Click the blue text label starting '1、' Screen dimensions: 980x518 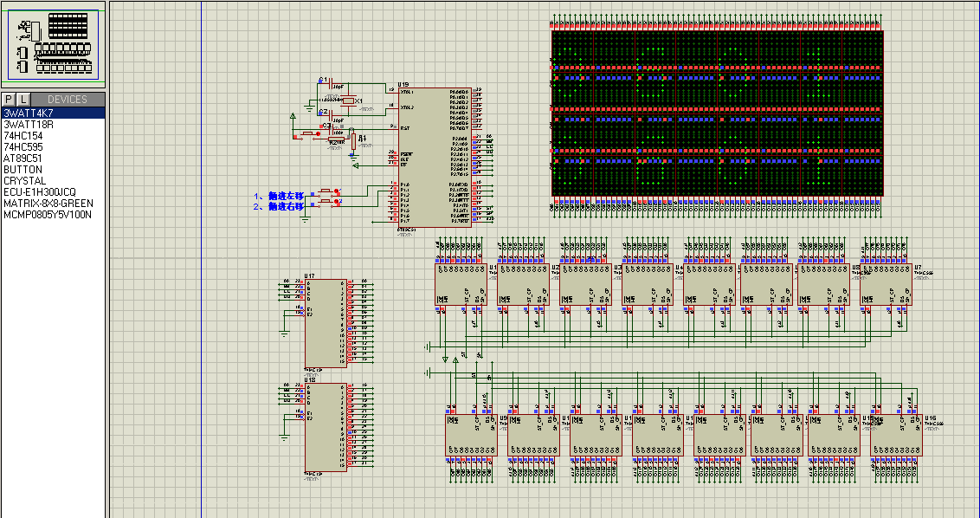pos(279,195)
